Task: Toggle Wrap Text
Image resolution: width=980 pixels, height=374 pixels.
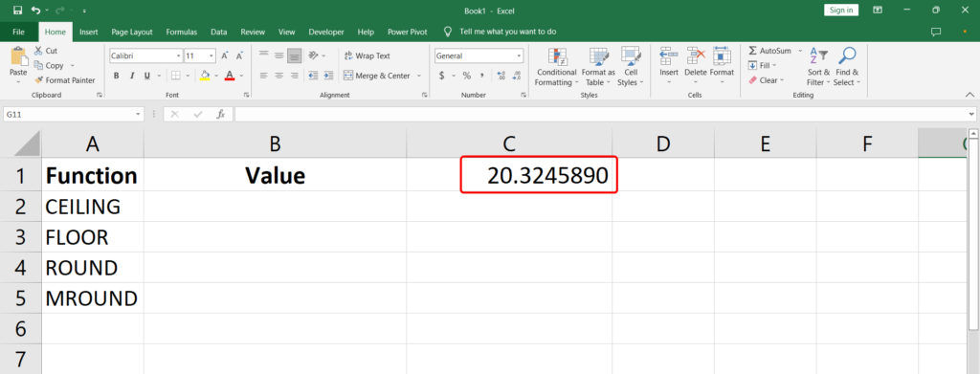Action: tap(367, 55)
